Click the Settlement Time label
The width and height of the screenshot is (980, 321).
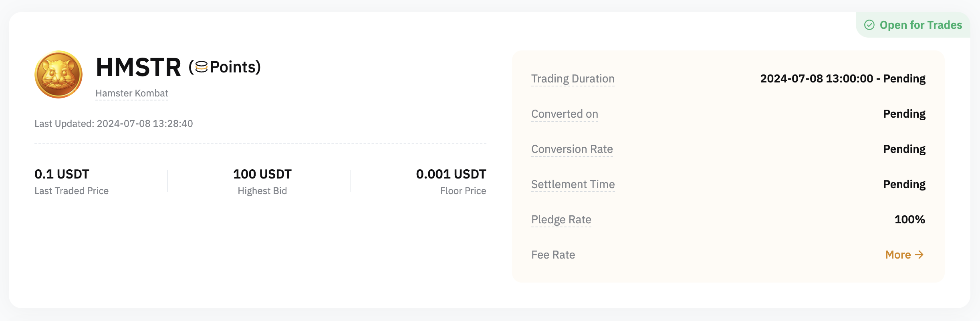point(573,185)
